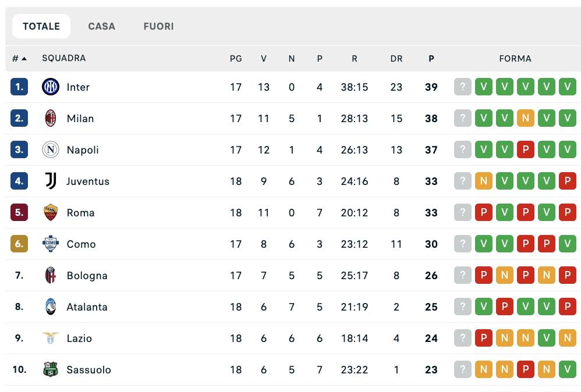Click the Lazio club crest

[x=51, y=338]
